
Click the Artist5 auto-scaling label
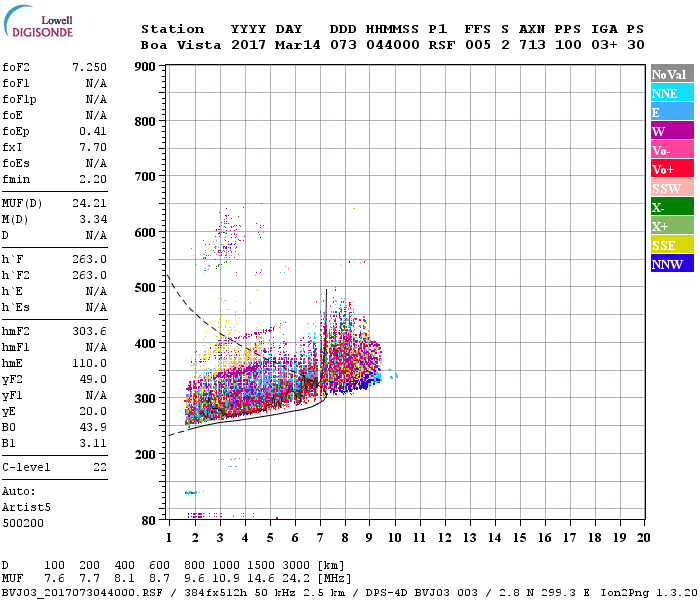pyautogui.click(x=26, y=508)
